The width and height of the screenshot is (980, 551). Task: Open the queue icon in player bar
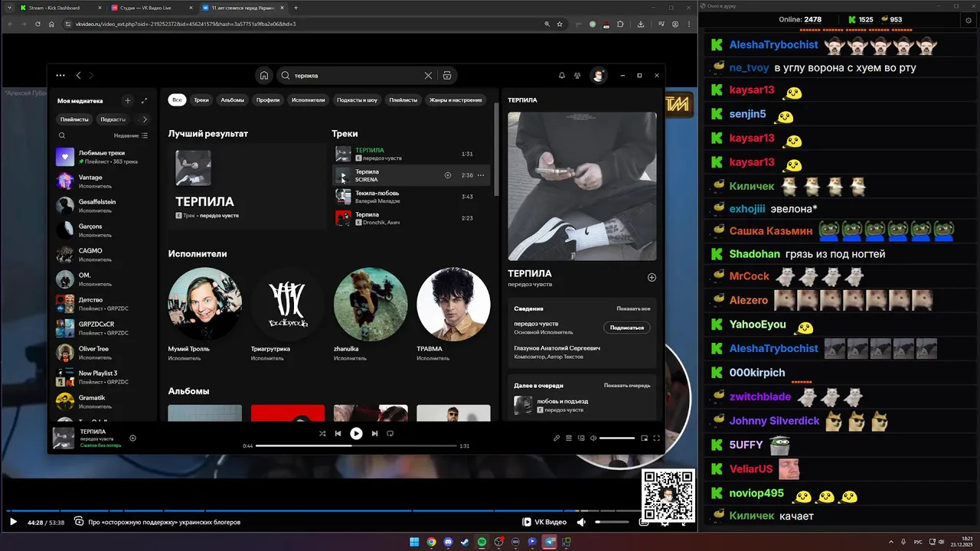tap(569, 439)
